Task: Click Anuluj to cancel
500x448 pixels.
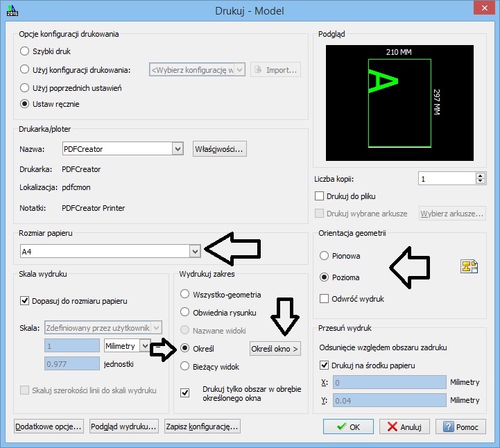Action: coord(404,427)
